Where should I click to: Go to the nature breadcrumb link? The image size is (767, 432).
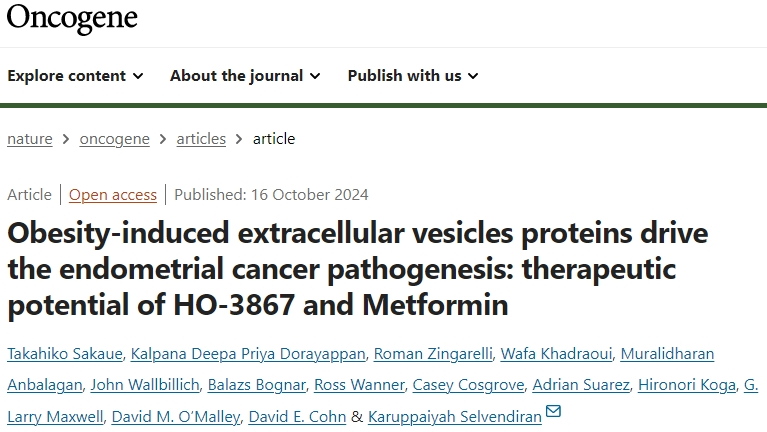[x=30, y=139]
